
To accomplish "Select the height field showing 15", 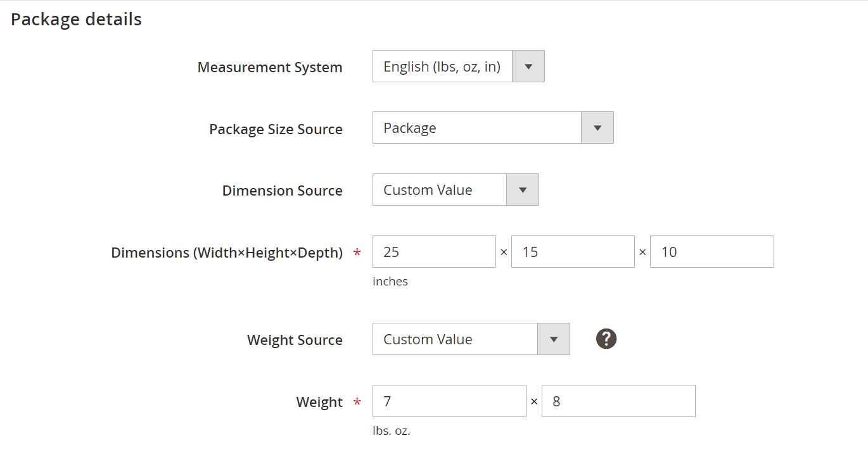I will pos(572,251).
